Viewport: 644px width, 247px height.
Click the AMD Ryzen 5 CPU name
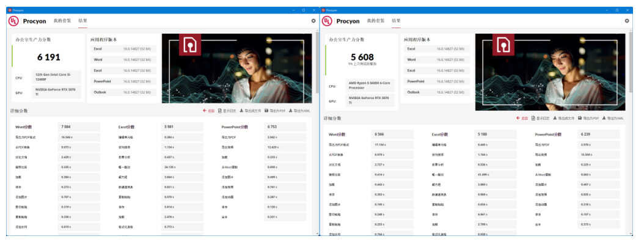point(370,84)
